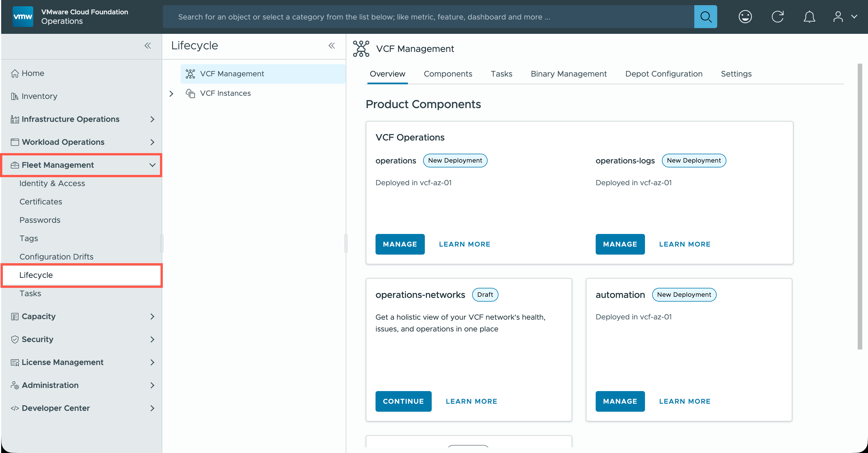Viewport: 868px width, 453px height.
Task: Open the notifications bell icon
Action: pos(809,17)
